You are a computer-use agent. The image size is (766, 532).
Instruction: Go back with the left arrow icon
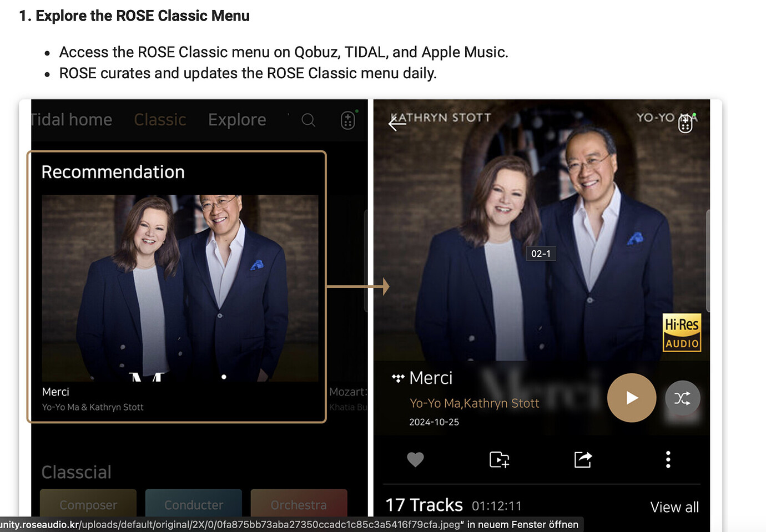click(397, 123)
